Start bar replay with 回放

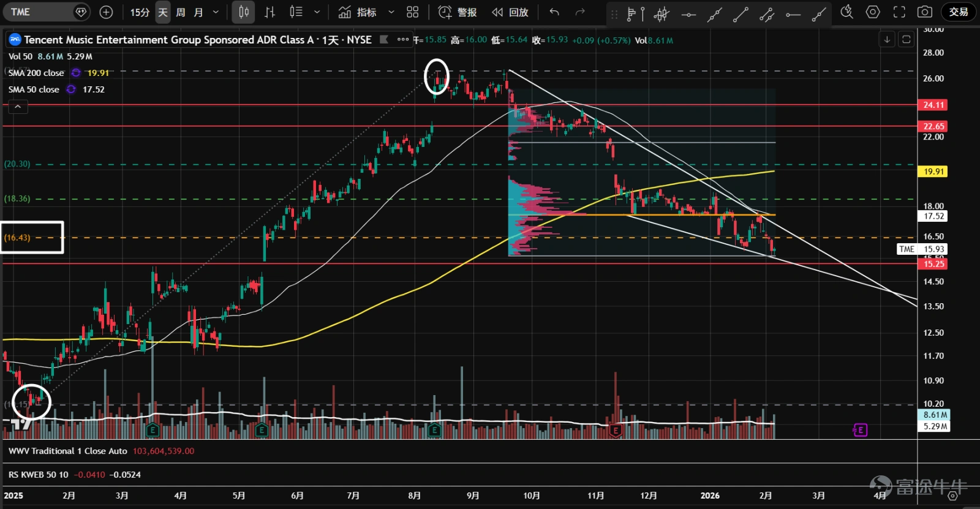click(x=510, y=12)
